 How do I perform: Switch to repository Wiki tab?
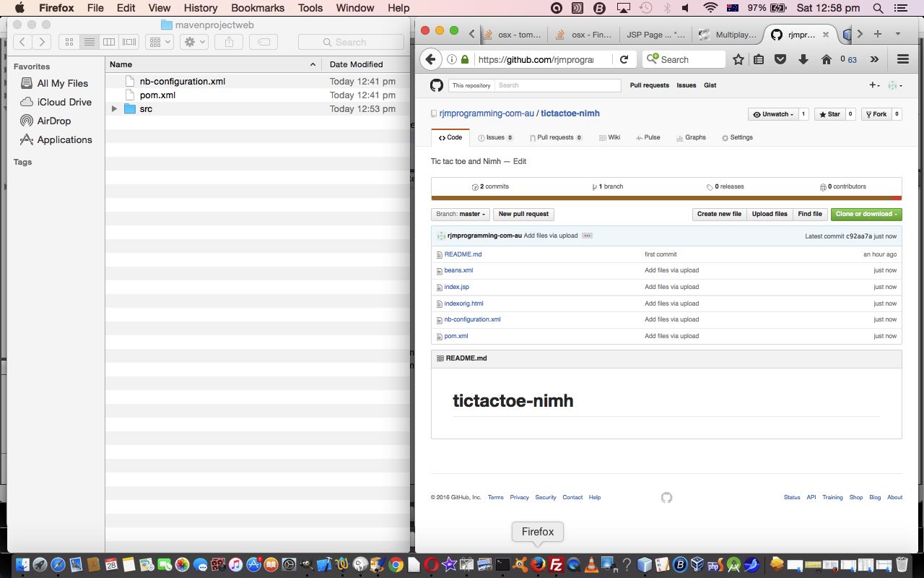click(609, 137)
